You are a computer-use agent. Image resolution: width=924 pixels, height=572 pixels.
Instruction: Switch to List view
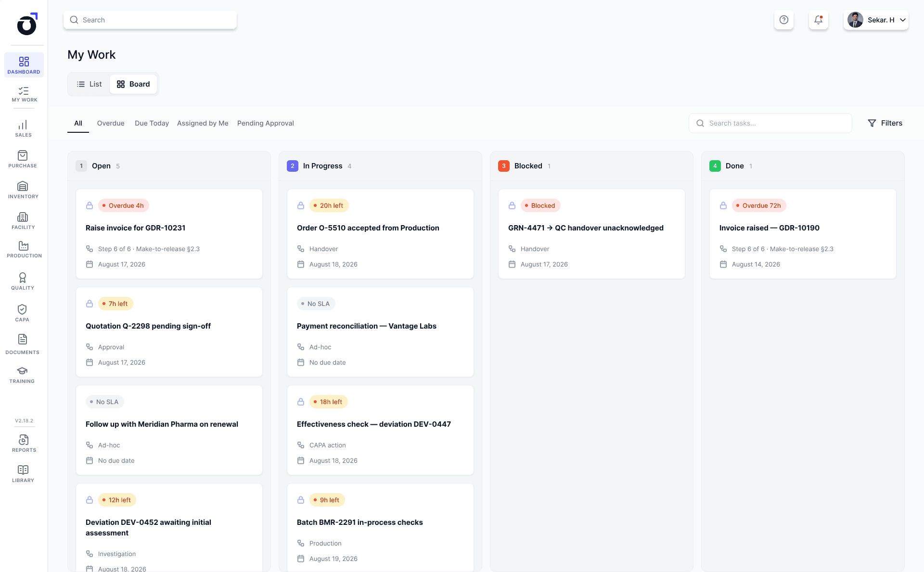click(x=90, y=84)
